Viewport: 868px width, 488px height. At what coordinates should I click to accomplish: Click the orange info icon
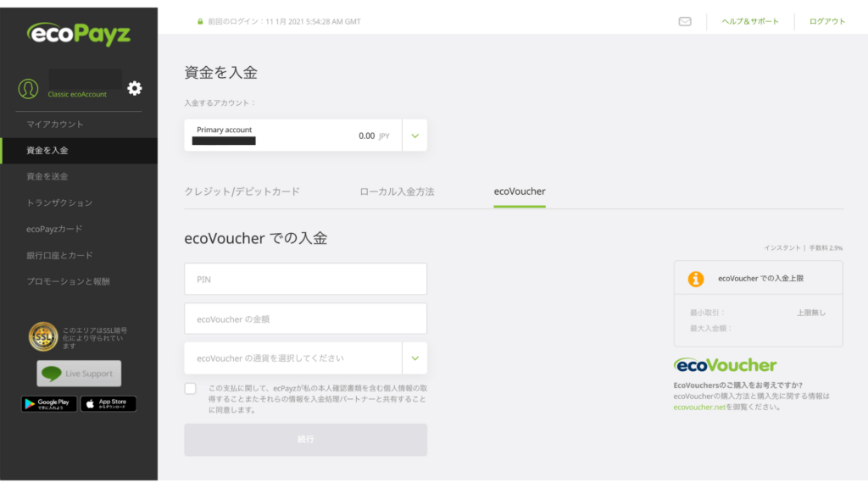coord(696,279)
